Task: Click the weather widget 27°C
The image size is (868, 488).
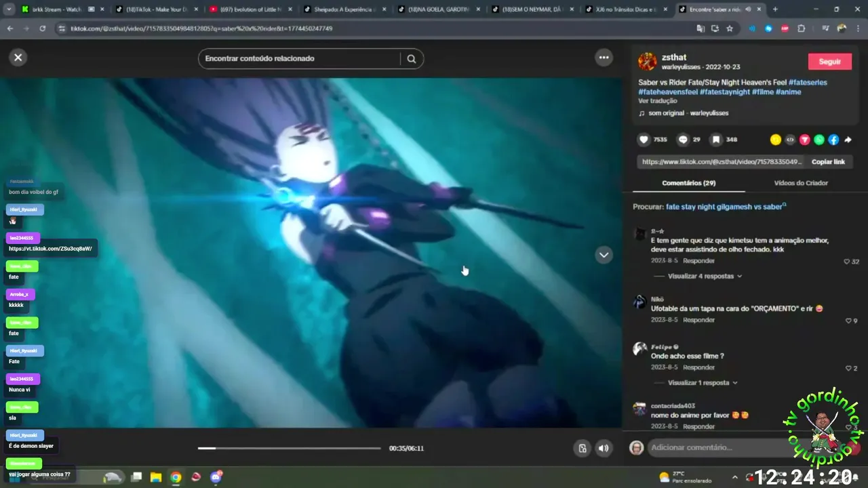Action: click(x=685, y=477)
